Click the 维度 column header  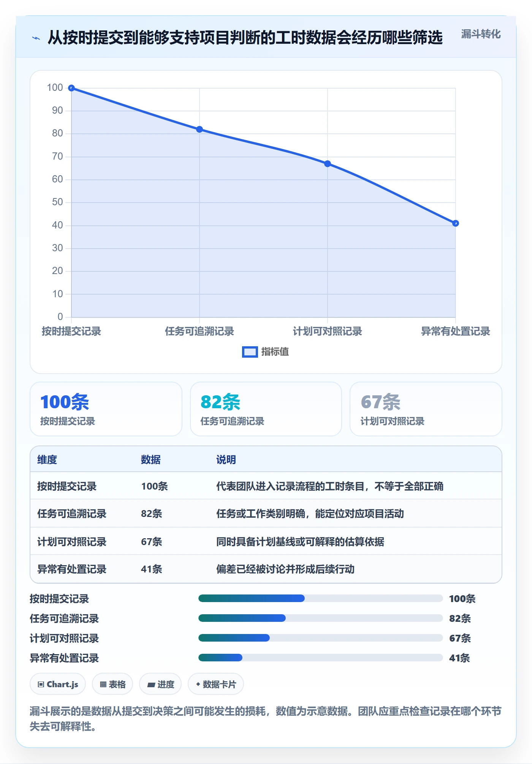pyautogui.click(x=47, y=460)
